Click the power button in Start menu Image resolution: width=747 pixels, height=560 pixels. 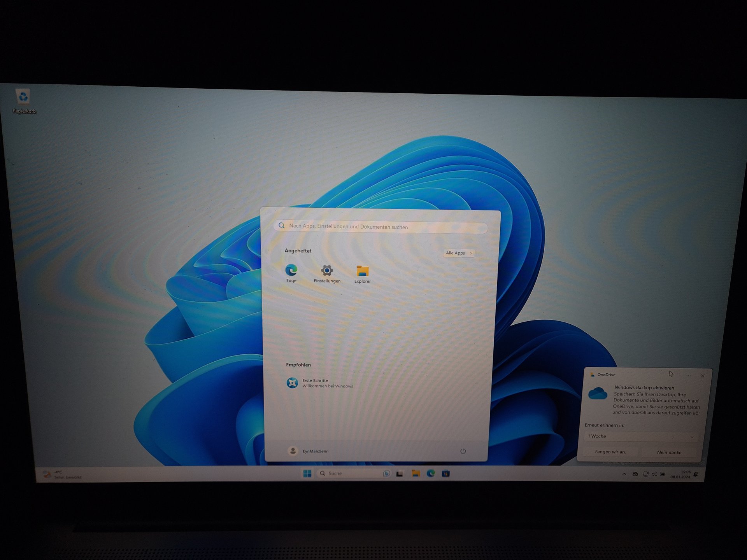tap(463, 451)
